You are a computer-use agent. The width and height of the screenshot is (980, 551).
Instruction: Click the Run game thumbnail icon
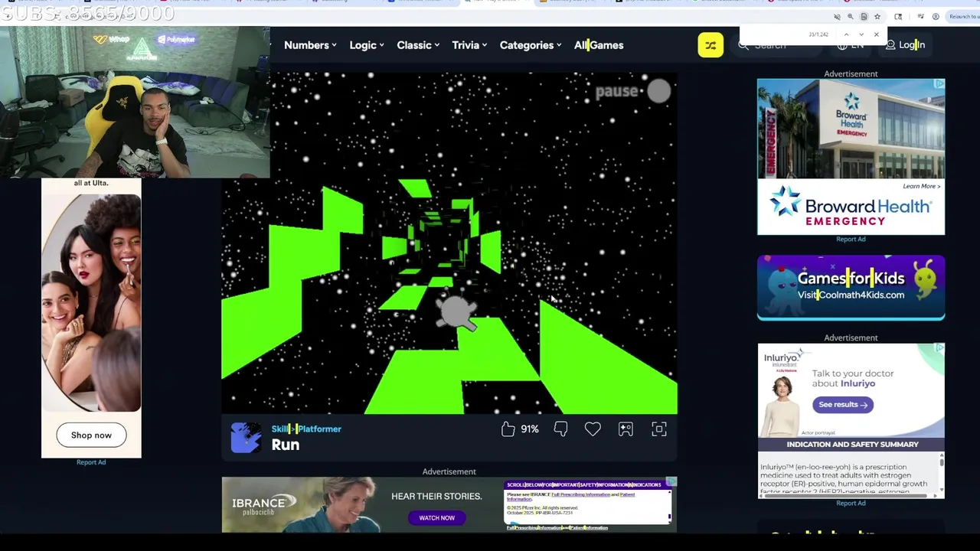(246, 437)
